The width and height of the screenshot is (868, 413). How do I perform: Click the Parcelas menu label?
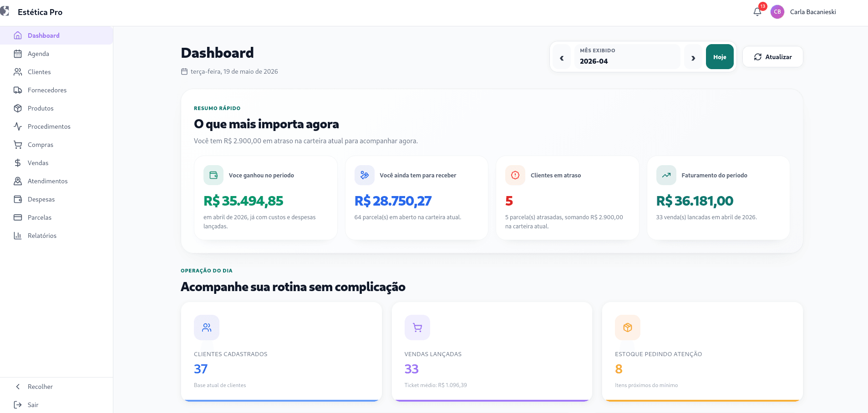(x=40, y=217)
